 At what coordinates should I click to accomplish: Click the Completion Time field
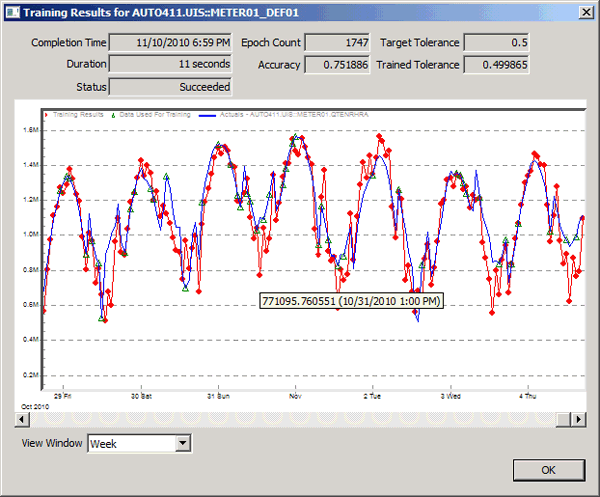170,42
